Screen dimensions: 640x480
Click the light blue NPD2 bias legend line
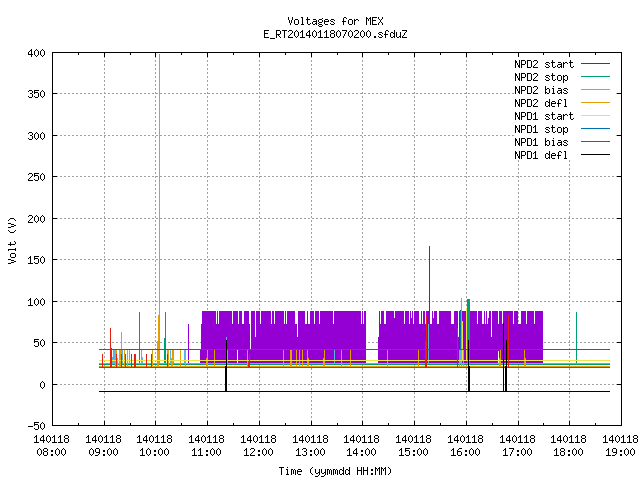(596, 89)
